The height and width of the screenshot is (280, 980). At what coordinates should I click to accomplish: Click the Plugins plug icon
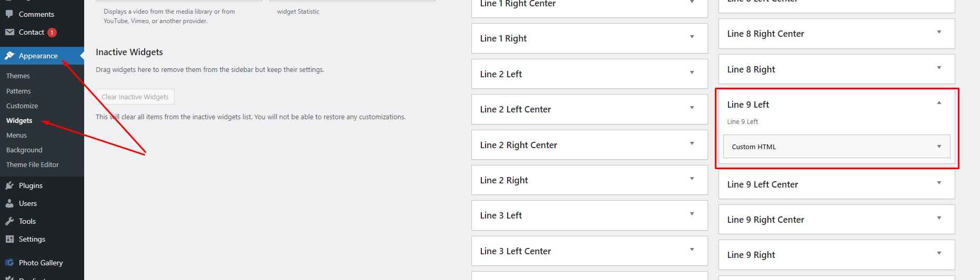(9, 185)
